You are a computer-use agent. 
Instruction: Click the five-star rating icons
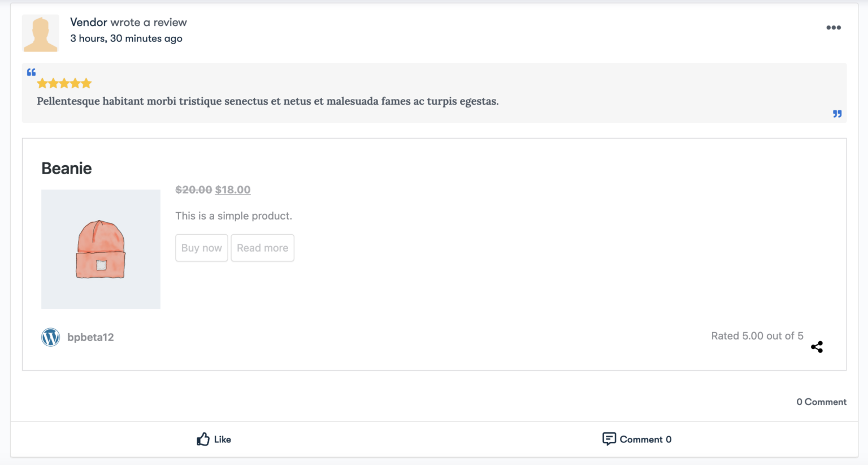click(x=64, y=84)
